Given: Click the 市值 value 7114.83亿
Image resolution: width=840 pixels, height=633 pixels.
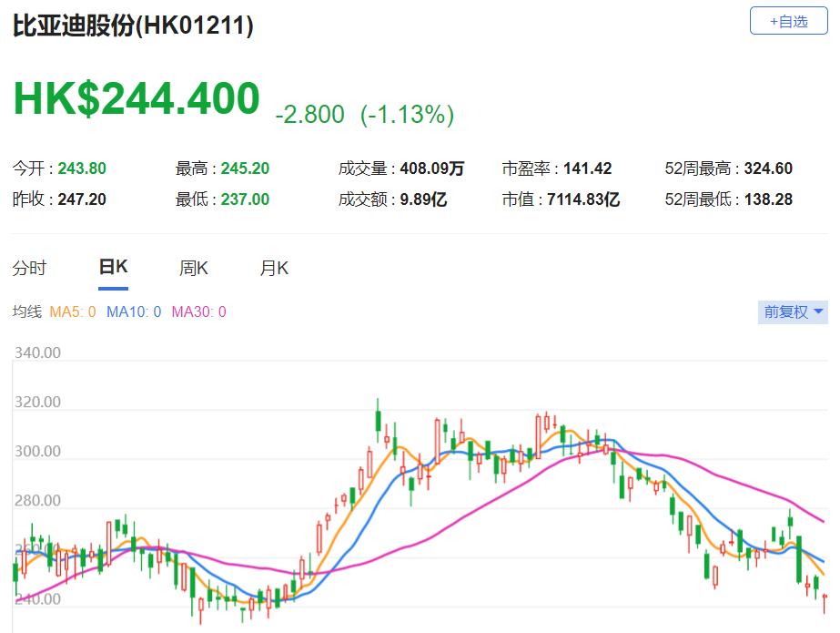Looking at the screenshot, I should click(x=583, y=199).
